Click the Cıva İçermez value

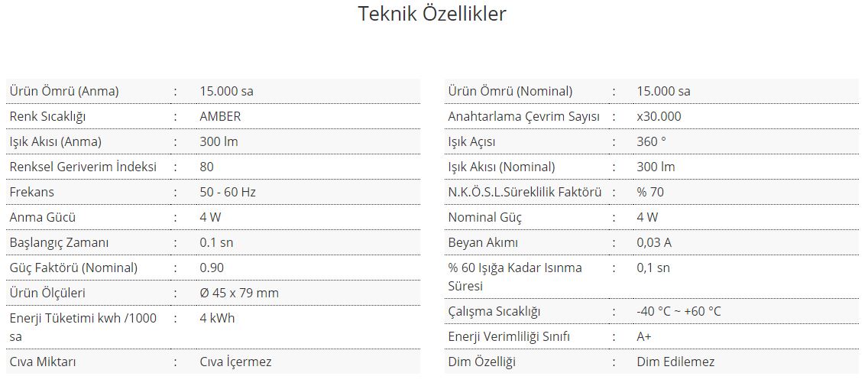click(236, 362)
